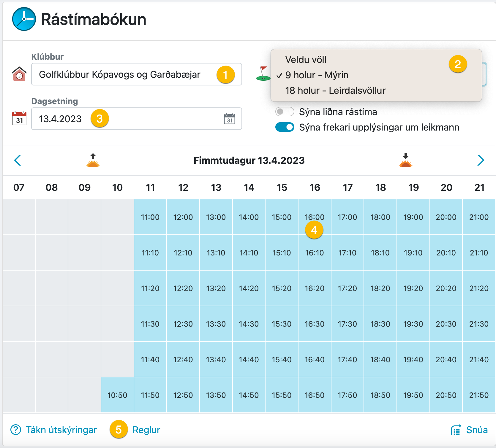Viewport: 496px width, 448px height.
Task: Click the red calendar icon beside Dagsetning
Action: [x=19, y=118]
